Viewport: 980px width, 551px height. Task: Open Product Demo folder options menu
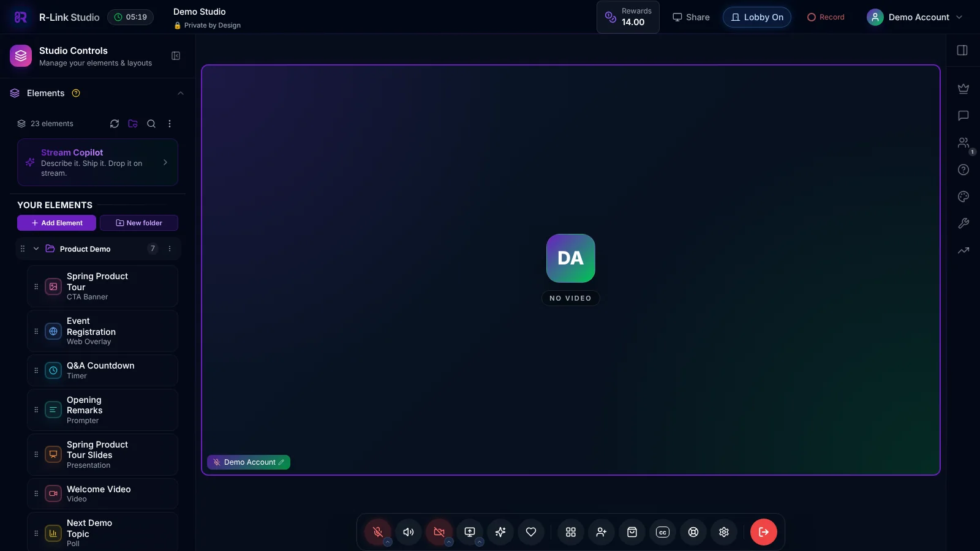[170, 249]
